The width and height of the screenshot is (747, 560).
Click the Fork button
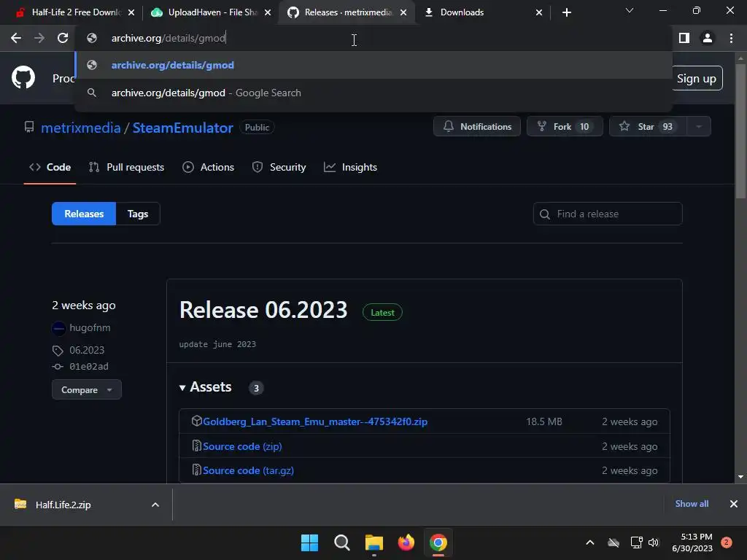pyautogui.click(x=565, y=127)
